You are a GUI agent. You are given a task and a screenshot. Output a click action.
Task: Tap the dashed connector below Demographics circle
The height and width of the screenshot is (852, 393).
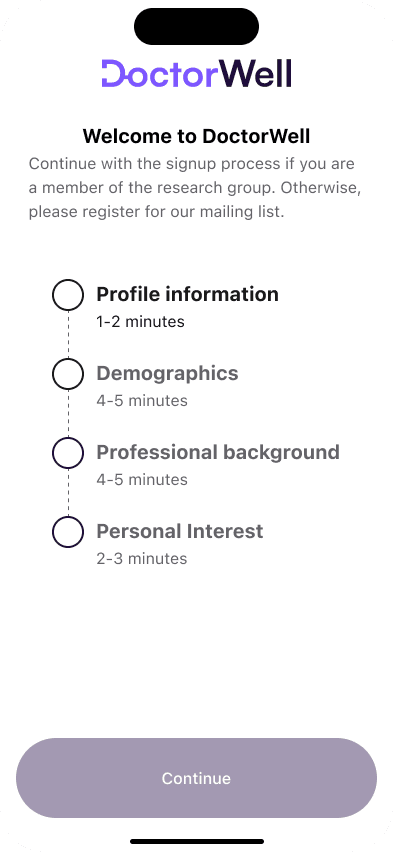pos(68,413)
